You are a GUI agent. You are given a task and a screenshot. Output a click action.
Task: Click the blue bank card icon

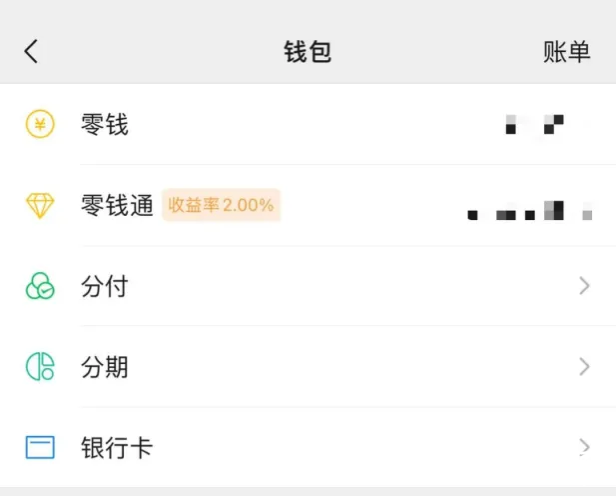[40, 447]
